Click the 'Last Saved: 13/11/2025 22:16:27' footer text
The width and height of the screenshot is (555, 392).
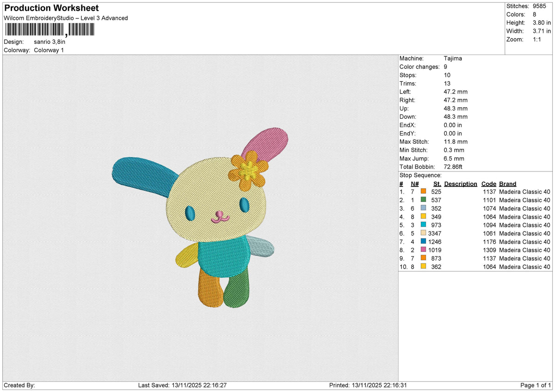182,385
